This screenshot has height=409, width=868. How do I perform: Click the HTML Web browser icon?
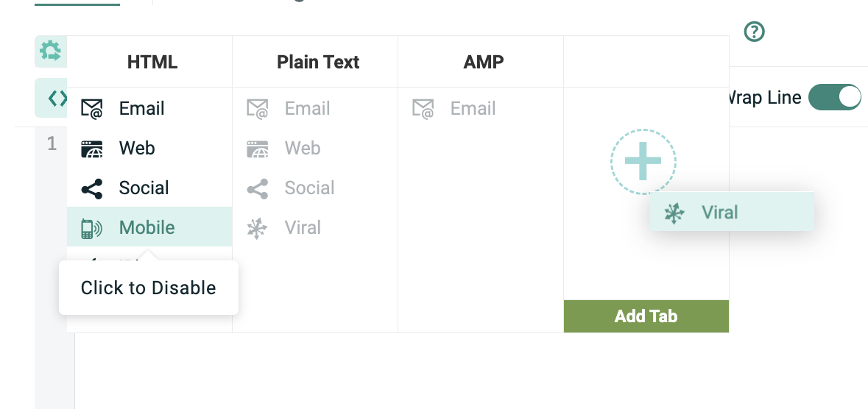click(92, 149)
